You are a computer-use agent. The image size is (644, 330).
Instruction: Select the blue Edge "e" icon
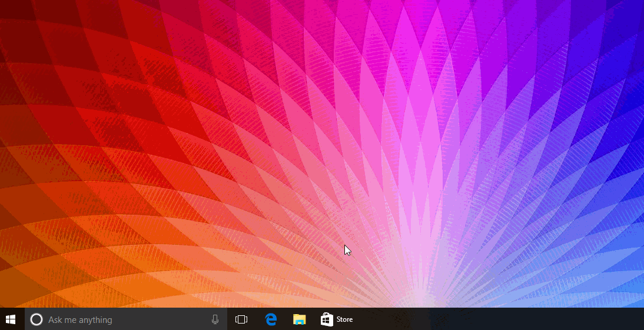271,319
